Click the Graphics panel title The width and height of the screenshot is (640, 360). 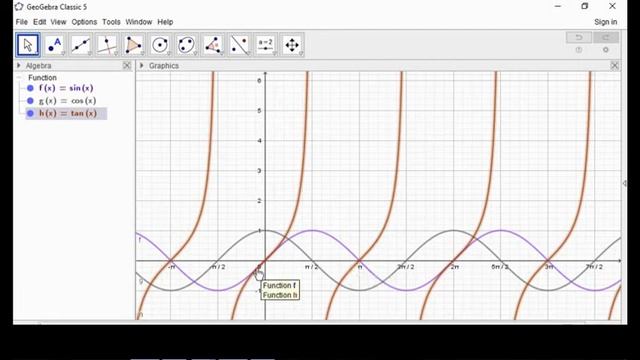[x=164, y=66]
